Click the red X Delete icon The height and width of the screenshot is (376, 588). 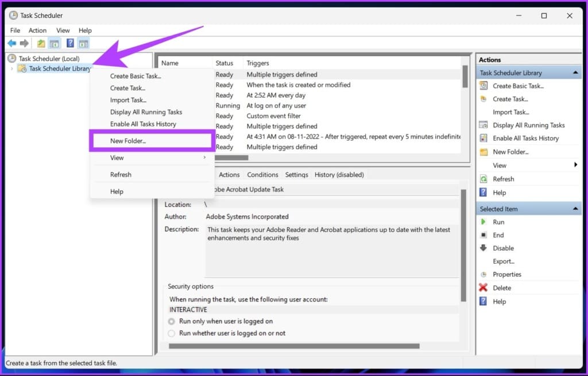(483, 287)
